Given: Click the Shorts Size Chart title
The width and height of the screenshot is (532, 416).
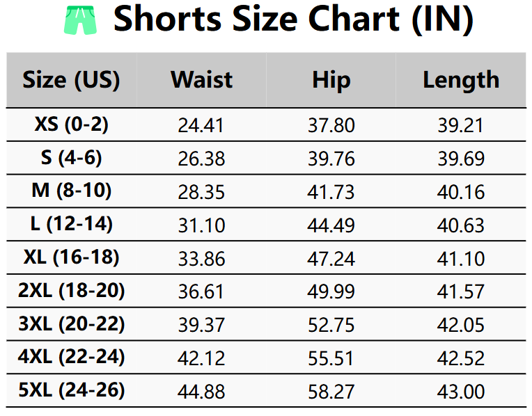Looking at the screenshot, I should (293, 19).
